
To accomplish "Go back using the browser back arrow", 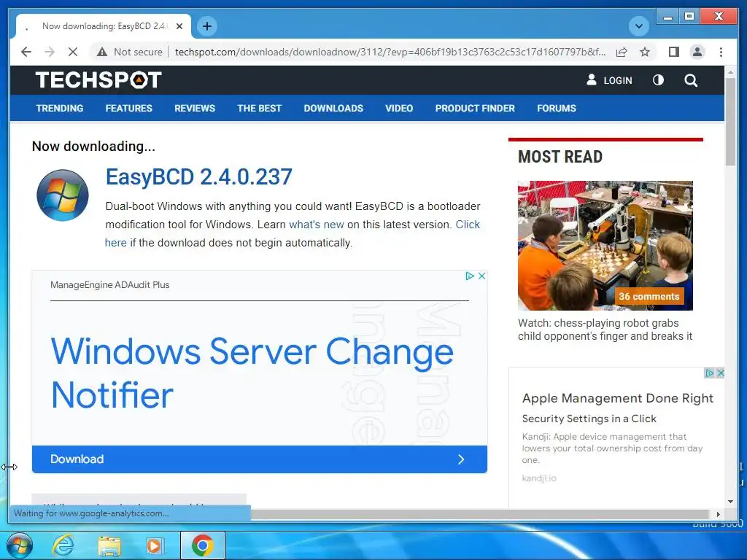I will (x=26, y=52).
